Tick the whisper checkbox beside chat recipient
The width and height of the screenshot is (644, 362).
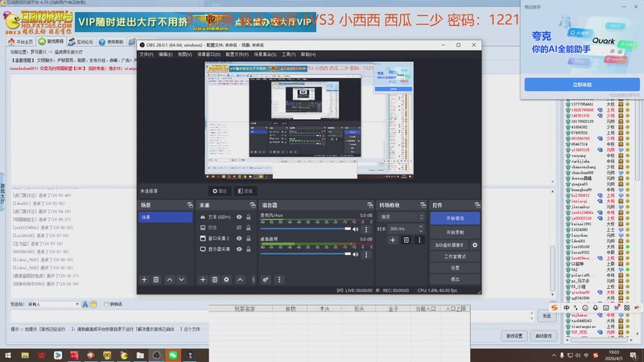pos(106,304)
